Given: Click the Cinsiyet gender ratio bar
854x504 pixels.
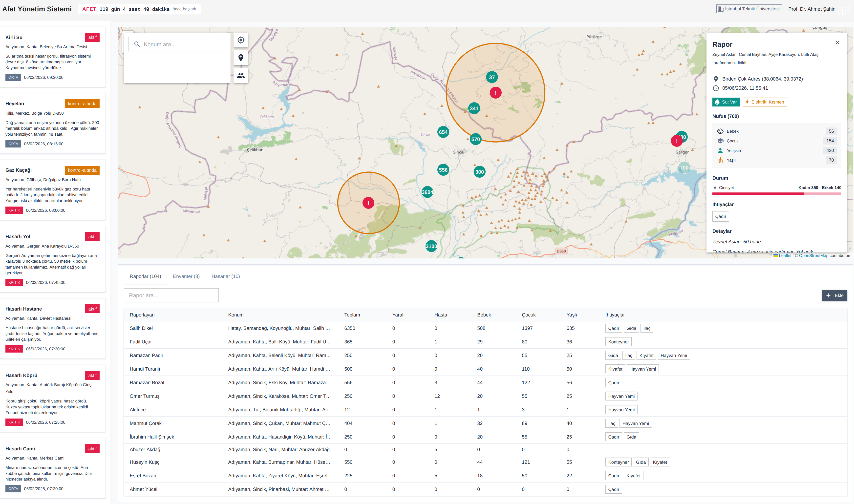Looking at the screenshot, I should pos(777,194).
